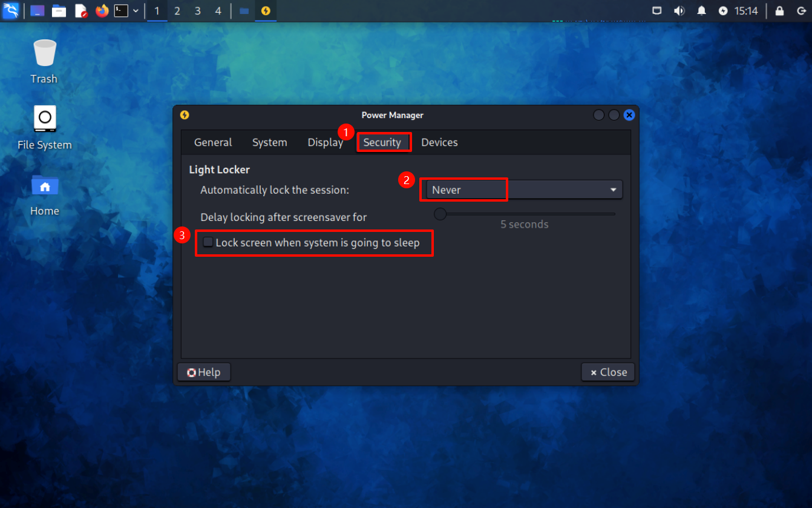Launch Firefox from the top panel
Viewport: 812px width, 508px height.
[102, 11]
